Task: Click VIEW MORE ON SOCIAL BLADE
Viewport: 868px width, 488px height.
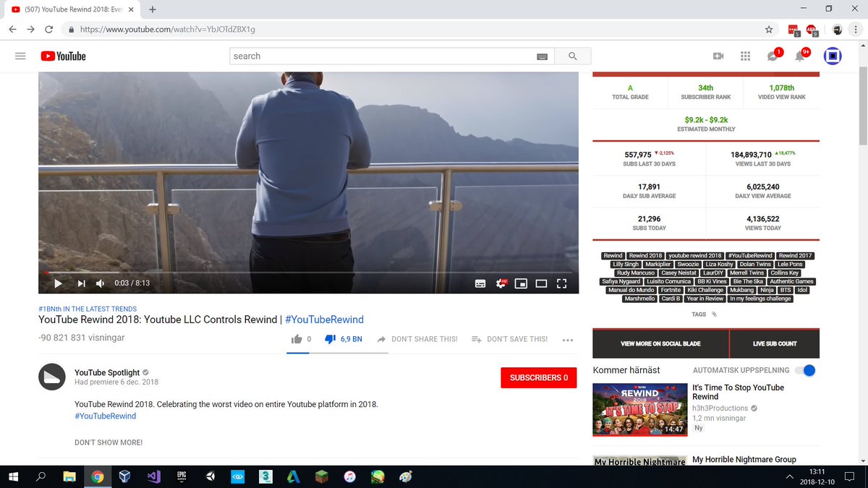Action: coord(661,344)
